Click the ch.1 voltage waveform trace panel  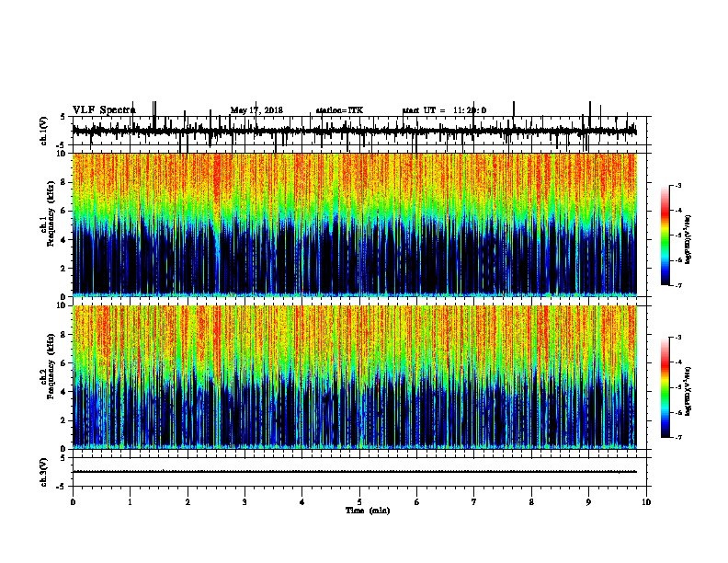click(359, 131)
